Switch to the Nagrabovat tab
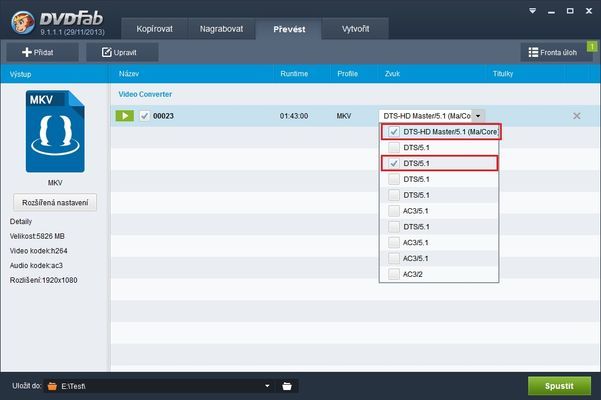The height and width of the screenshot is (400, 601). (221, 29)
